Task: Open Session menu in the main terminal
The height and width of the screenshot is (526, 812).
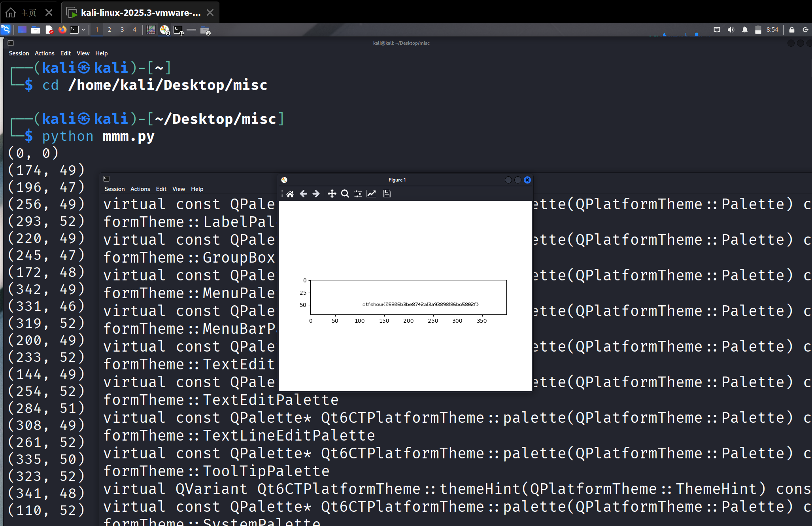Action: point(19,53)
